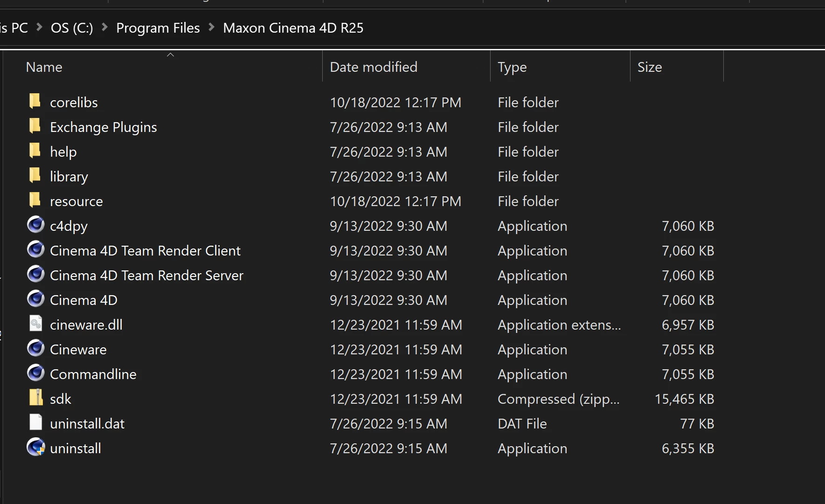Click the sdk zipped folder icon
This screenshot has height=504, width=825.
tap(35, 397)
